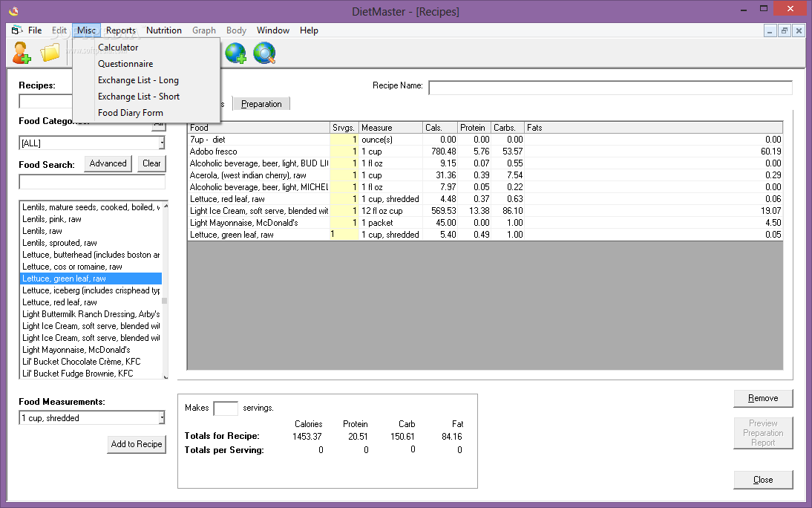This screenshot has width=812, height=508.
Task: Click the add new client toolbar icon
Action: tap(22, 53)
